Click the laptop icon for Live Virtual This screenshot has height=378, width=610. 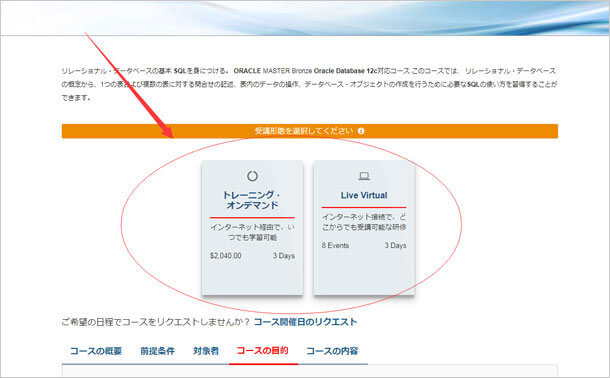pyautogui.click(x=364, y=176)
